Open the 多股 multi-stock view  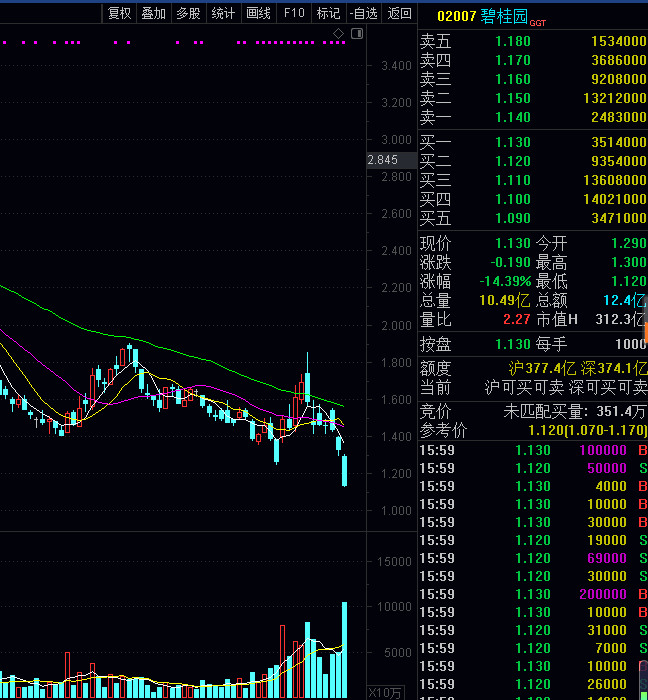[x=188, y=13]
